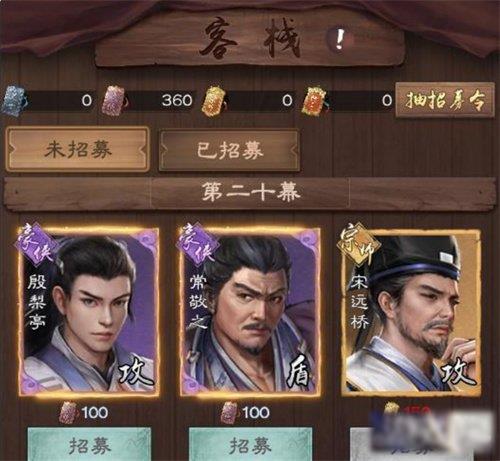This screenshot has height=461, width=500.
Task: Tap the exclamation info icon beside 客栈
Action: 339,39
